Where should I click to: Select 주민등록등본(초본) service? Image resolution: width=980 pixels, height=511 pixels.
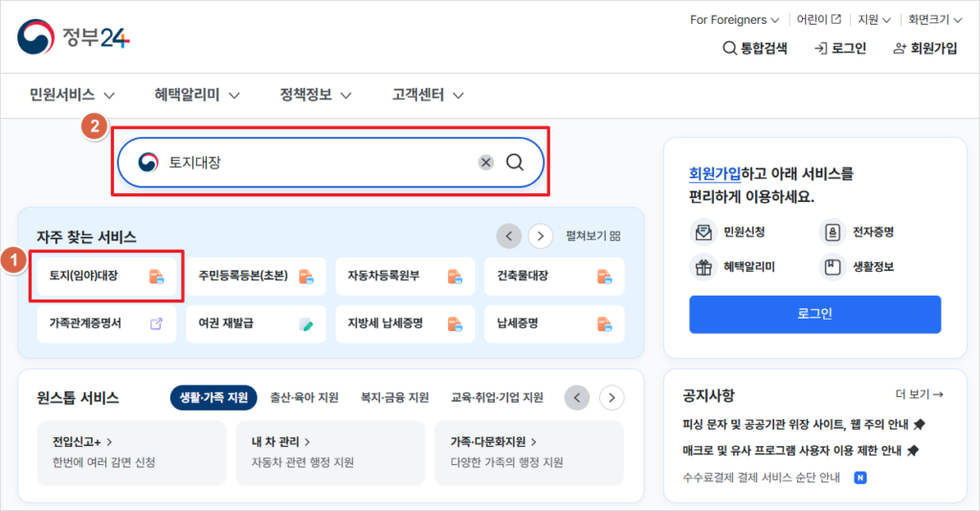click(256, 277)
